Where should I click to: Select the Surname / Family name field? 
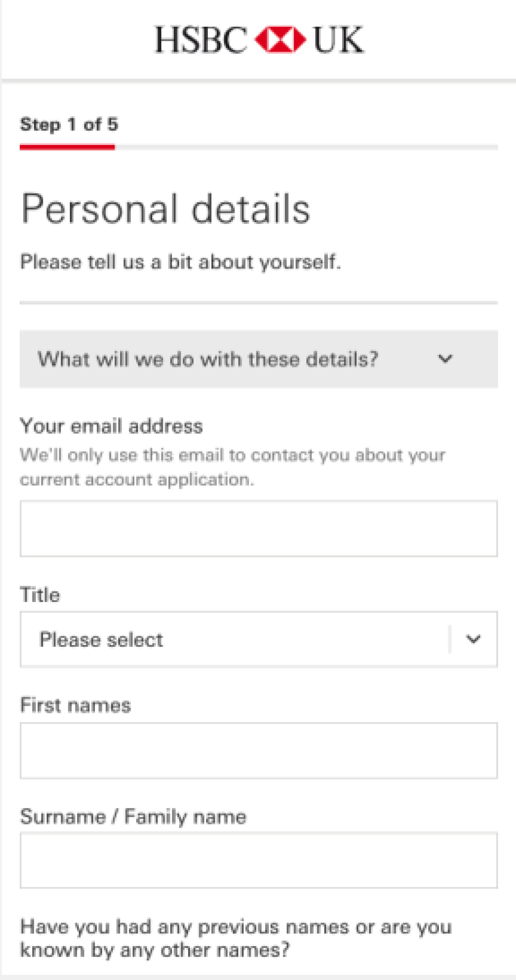[x=259, y=860]
